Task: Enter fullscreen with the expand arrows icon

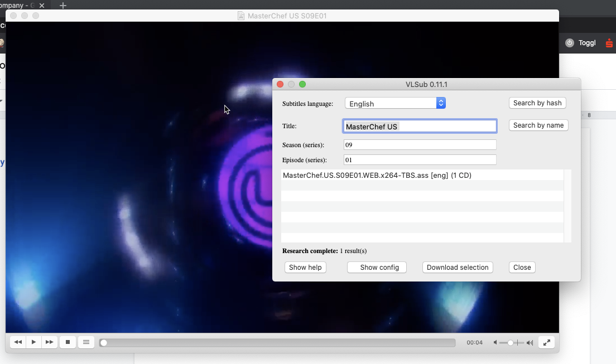Action: click(x=546, y=342)
